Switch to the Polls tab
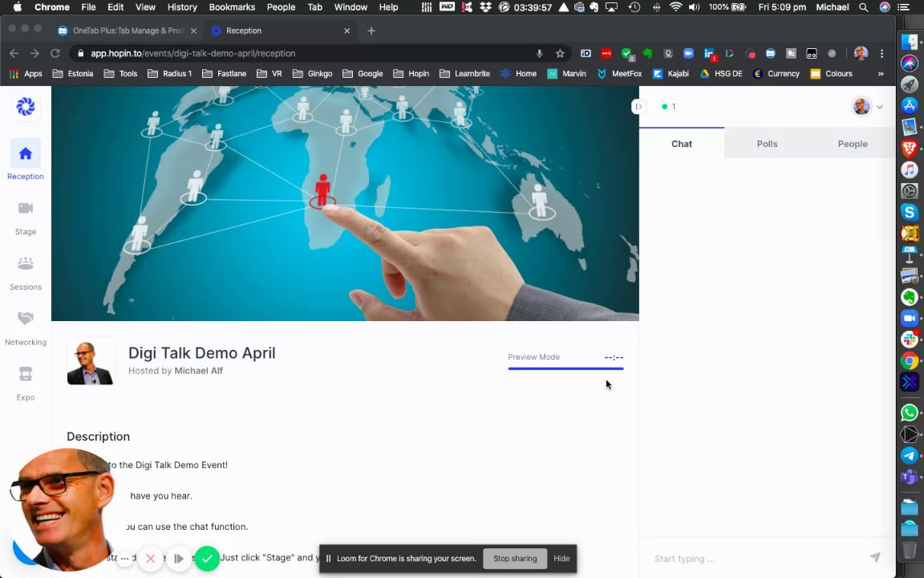Screen dimensions: 924x578 (x=767, y=144)
